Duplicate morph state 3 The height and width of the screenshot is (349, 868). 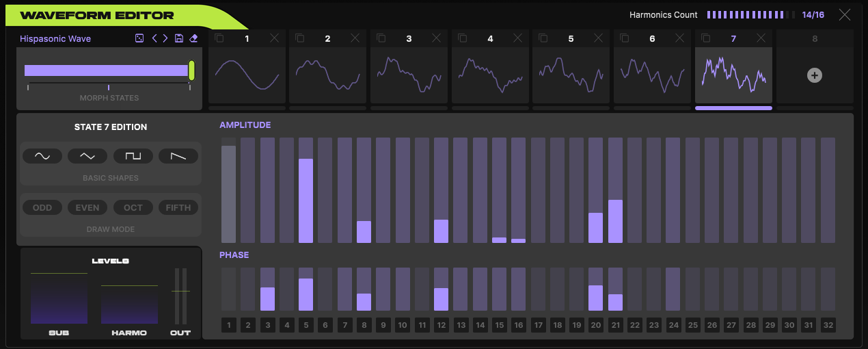coord(381,38)
